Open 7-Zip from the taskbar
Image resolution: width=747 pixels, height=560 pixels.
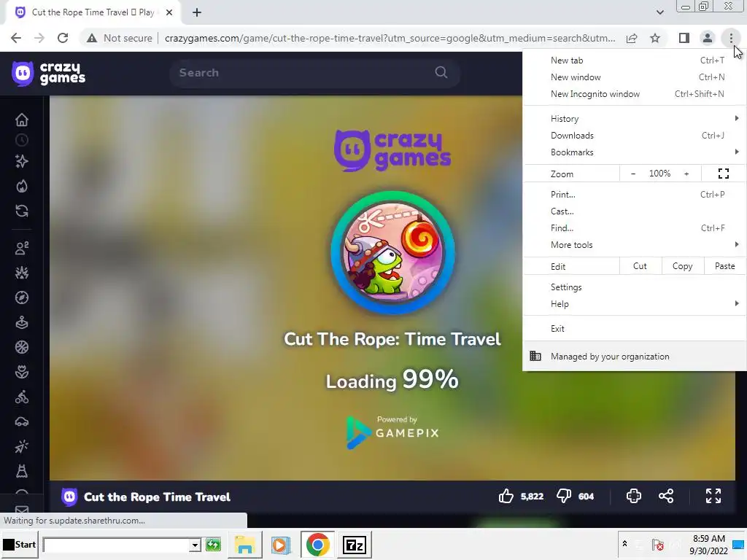pyautogui.click(x=355, y=544)
